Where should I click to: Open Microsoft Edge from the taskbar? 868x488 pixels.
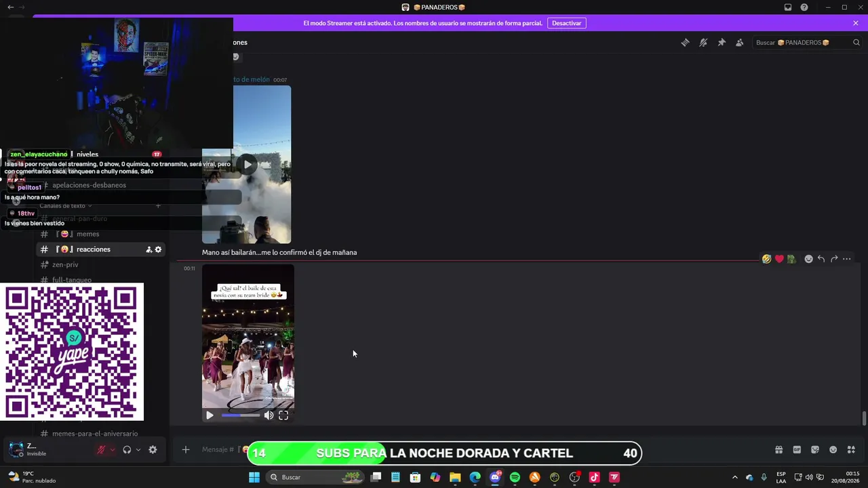click(475, 477)
